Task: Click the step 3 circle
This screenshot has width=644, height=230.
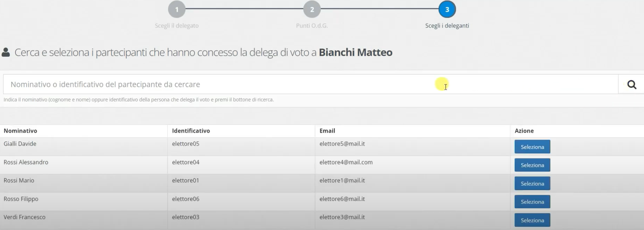Action: [447, 9]
